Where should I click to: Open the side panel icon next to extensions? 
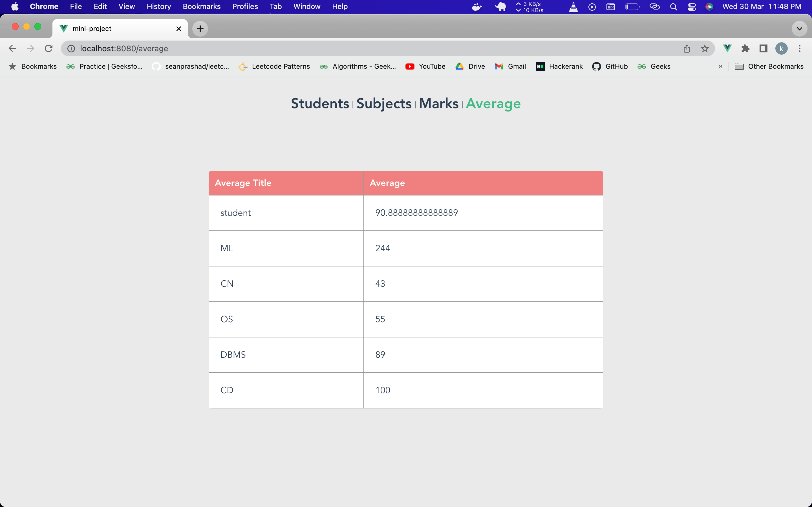pos(763,48)
